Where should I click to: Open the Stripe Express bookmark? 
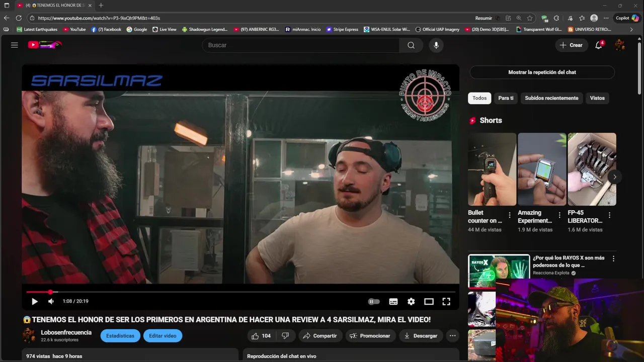tap(343, 30)
